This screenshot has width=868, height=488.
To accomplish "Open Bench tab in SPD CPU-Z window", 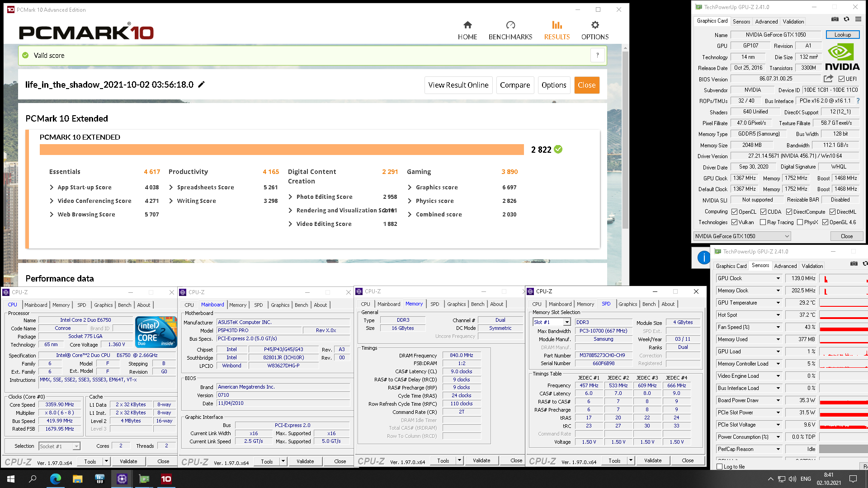I will click(x=649, y=304).
